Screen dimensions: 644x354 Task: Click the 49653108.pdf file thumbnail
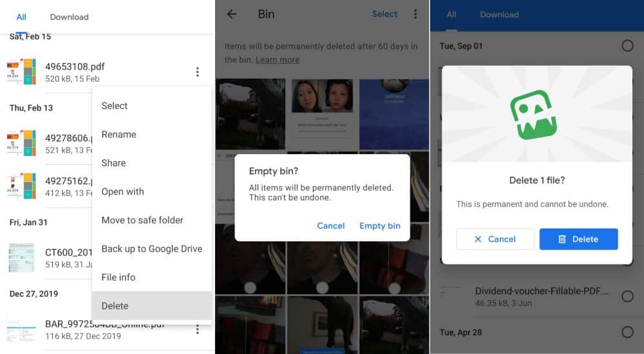tap(21, 72)
